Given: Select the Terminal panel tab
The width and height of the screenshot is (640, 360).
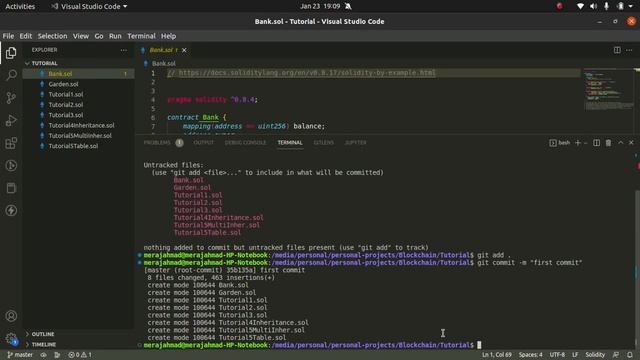Looking at the screenshot, I should 290,143.
